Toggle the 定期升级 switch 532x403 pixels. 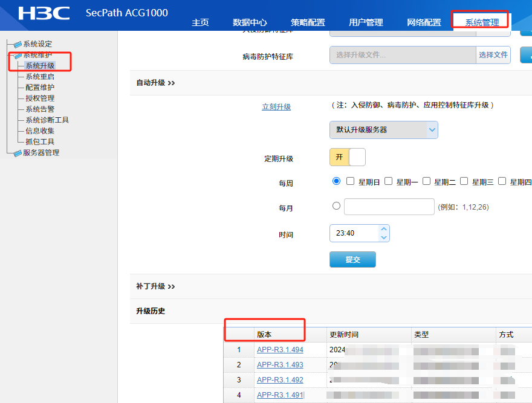(348, 157)
